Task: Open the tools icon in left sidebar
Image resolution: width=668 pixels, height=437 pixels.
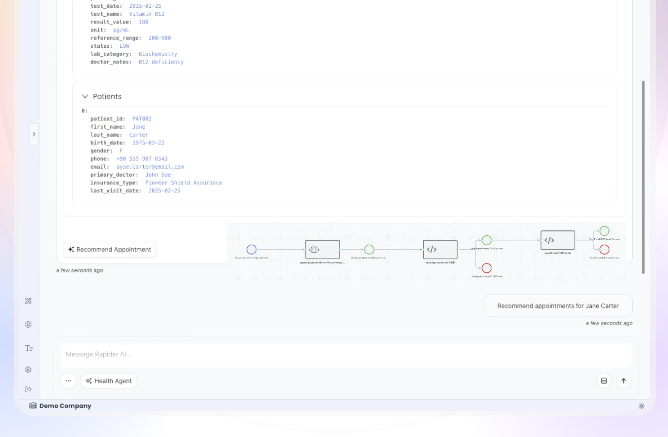Action: pos(28,301)
